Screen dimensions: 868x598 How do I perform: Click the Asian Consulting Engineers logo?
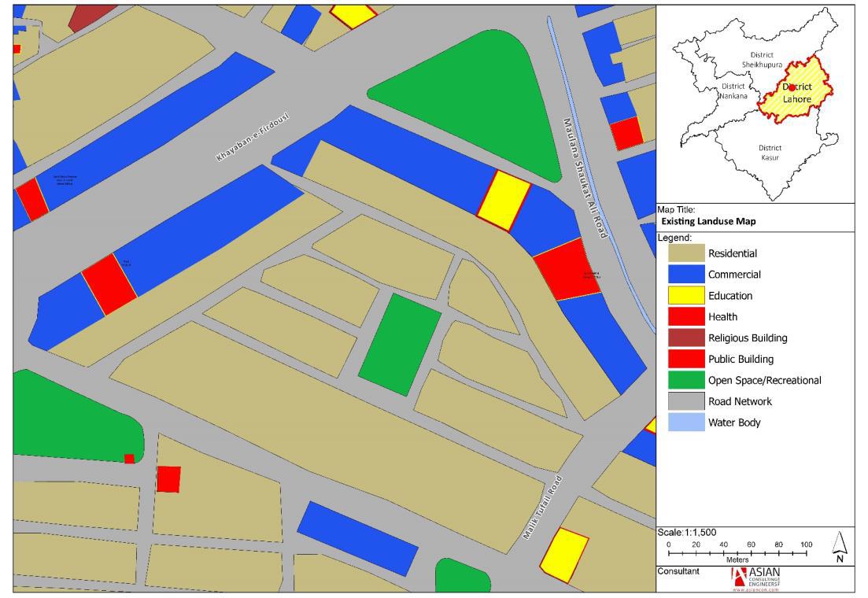pyautogui.click(x=755, y=578)
